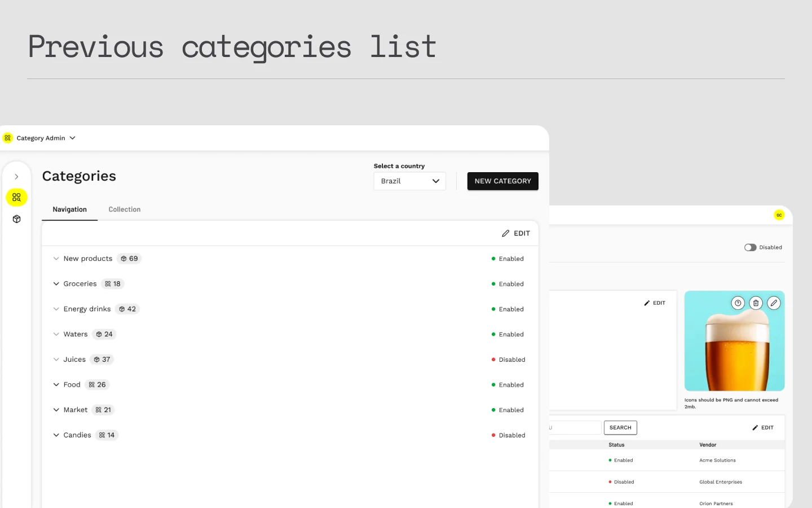Open the categories grid icon in sidebar
The height and width of the screenshot is (508, 812).
coord(16,198)
